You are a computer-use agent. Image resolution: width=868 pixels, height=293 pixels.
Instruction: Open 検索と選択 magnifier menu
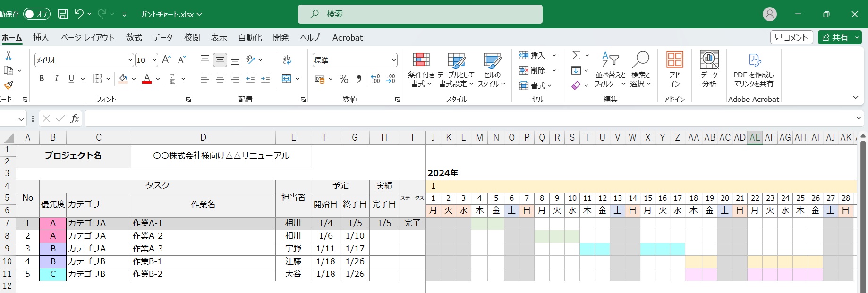[641, 69]
